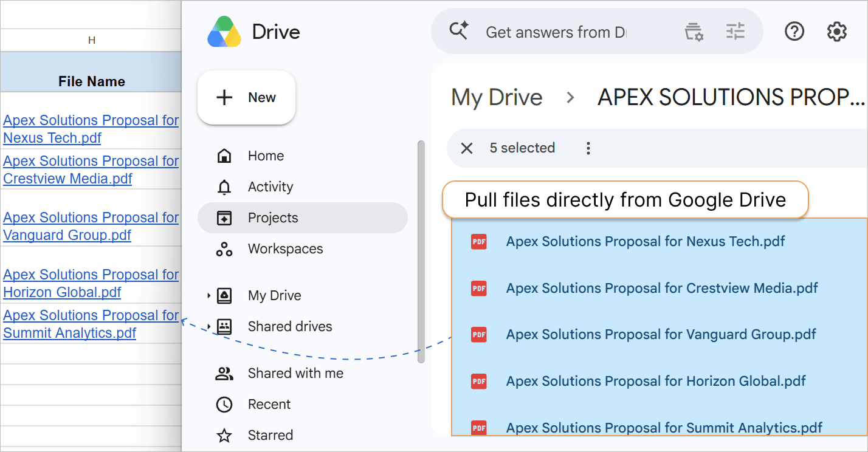
Task: Select Horizon Global.pdf file row in Drive
Action: point(660,382)
